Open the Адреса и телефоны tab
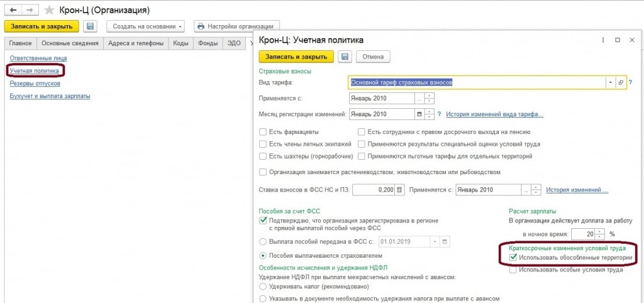This screenshot has width=644, height=303. (x=136, y=43)
